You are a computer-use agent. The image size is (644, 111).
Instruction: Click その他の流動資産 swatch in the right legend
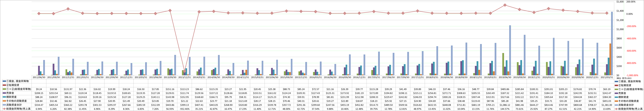pos(616,101)
